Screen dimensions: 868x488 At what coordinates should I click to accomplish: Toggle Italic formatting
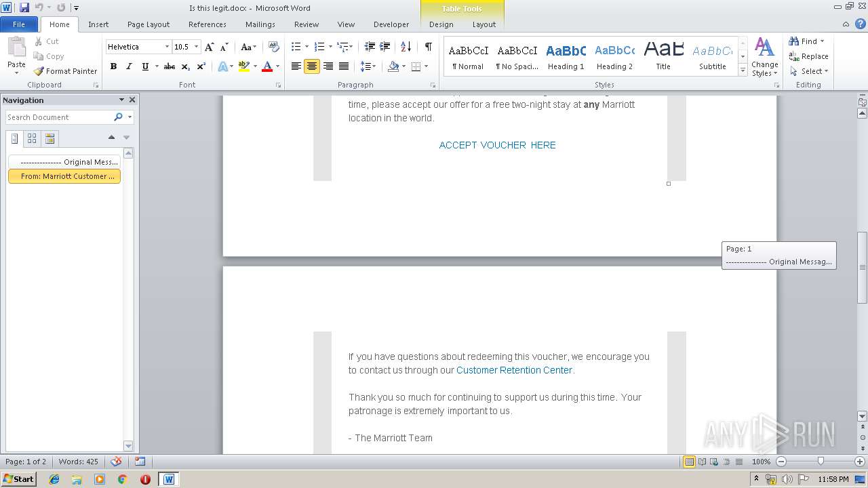point(129,66)
